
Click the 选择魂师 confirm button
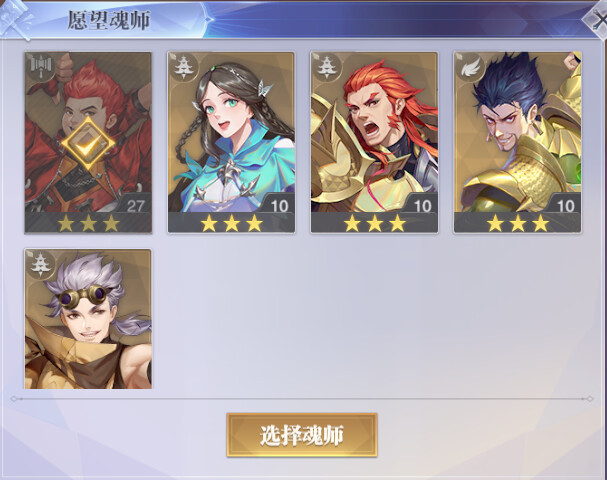pyautogui.click(x=302, y=435)
